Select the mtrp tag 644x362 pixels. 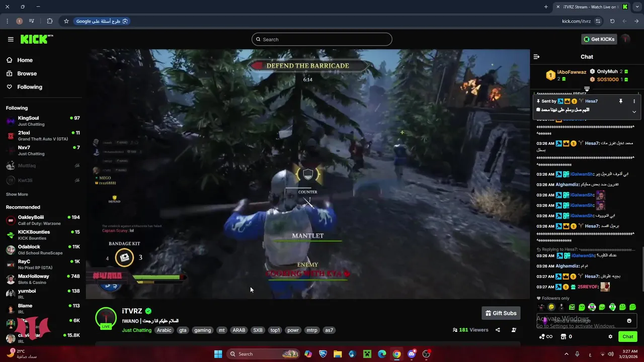pyautogui.click(x=312, y=330)
